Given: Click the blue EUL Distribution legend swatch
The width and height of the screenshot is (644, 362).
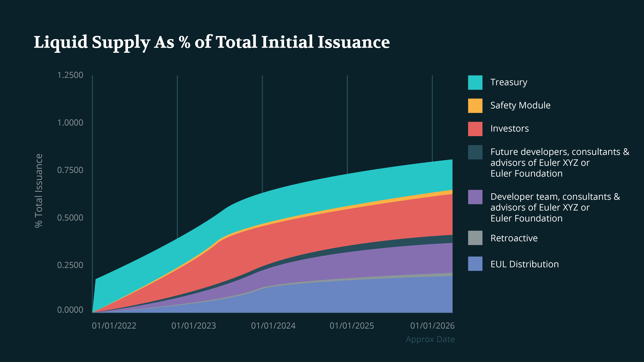Looking at the screenshot, I should pyautogui.click(x=475, y=264).
